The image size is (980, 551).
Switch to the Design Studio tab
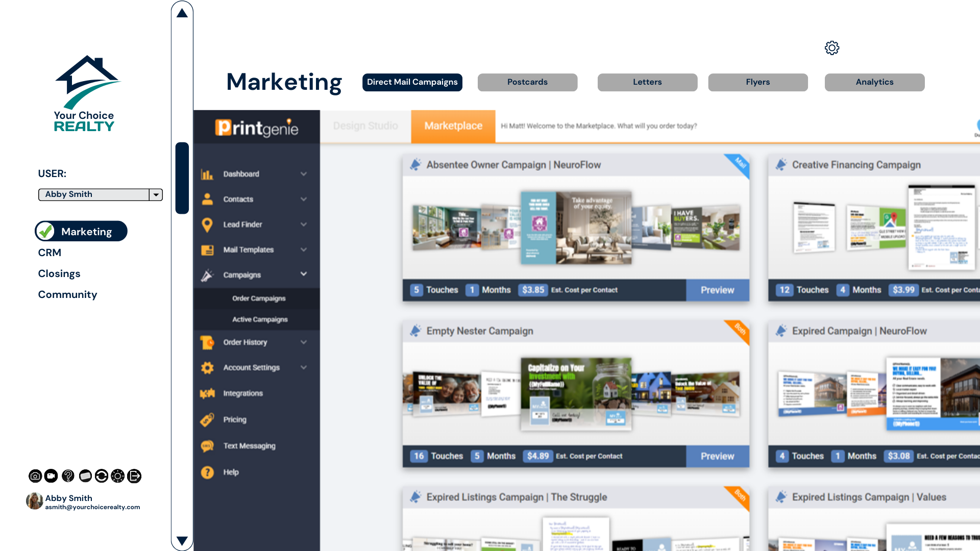365,126
